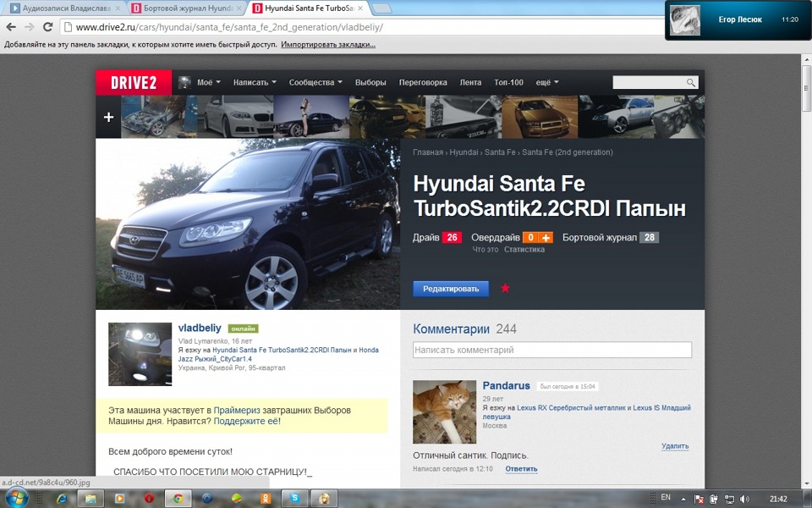Click the search magnifier icon
The width and height of the screenshot is (812, 508).
(x=691, y=82)
